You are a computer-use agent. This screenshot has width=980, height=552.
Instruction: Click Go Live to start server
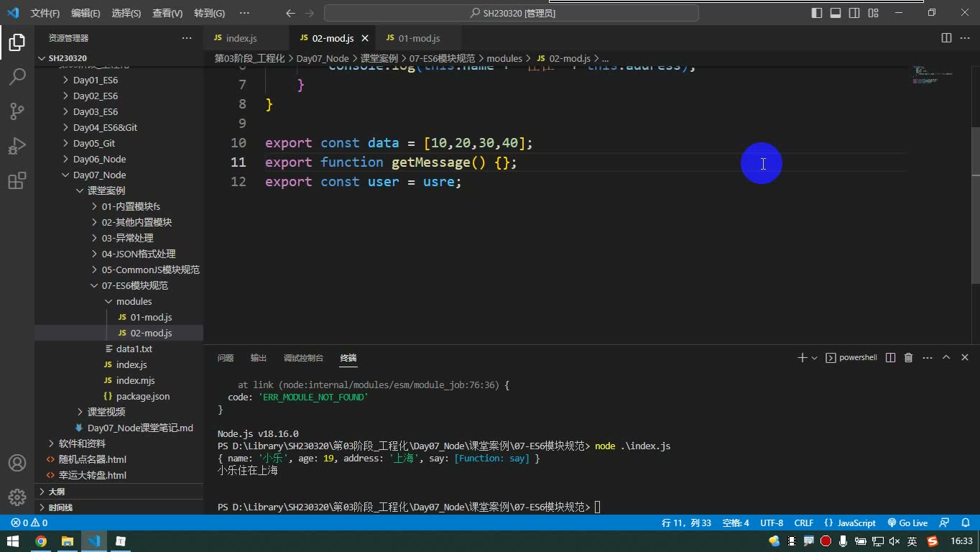[x=907, y=523]
